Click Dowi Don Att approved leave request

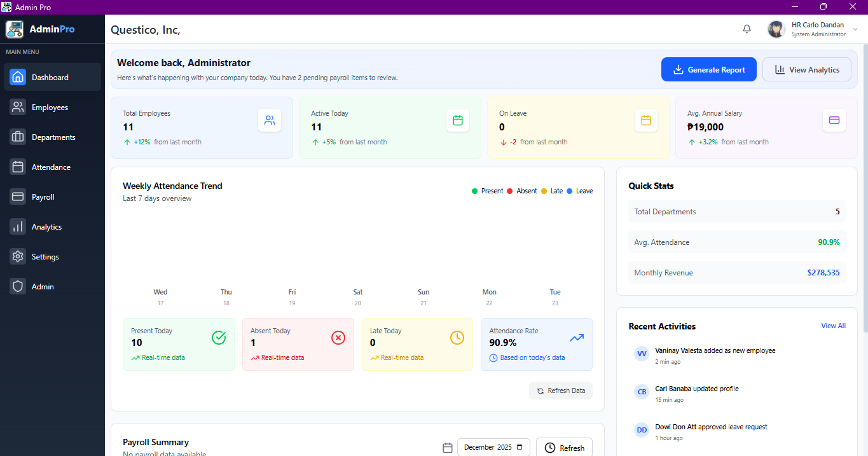point(711,427)
